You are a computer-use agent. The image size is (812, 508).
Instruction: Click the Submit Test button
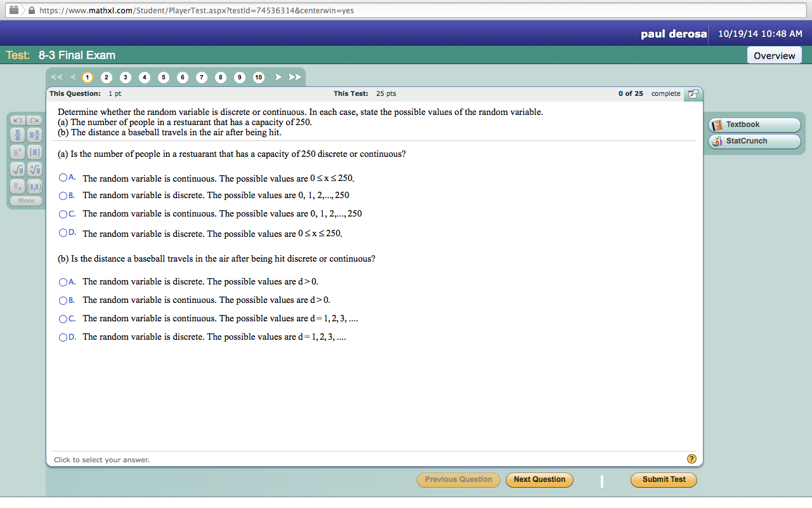pyautogui.click(x=663, y=480)
